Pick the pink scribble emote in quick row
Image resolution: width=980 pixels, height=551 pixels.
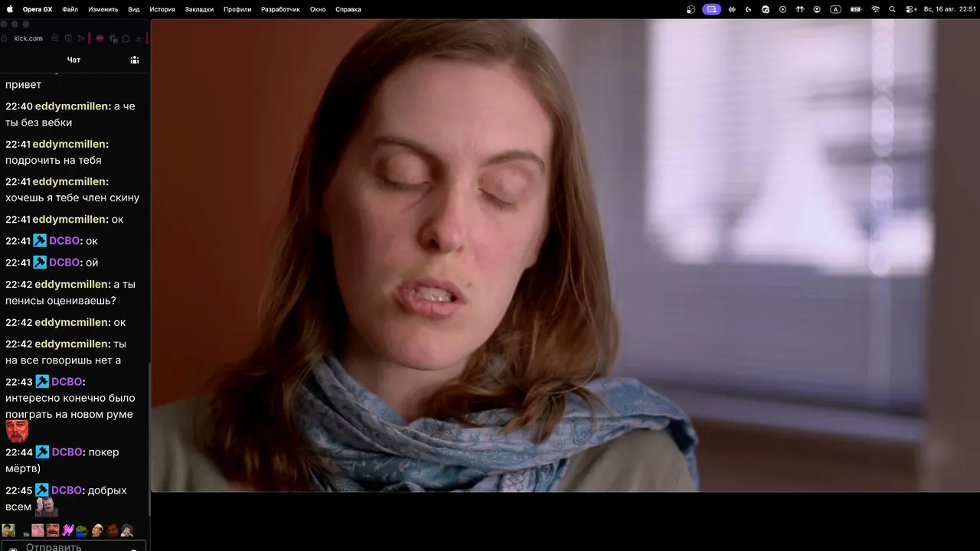68,530
